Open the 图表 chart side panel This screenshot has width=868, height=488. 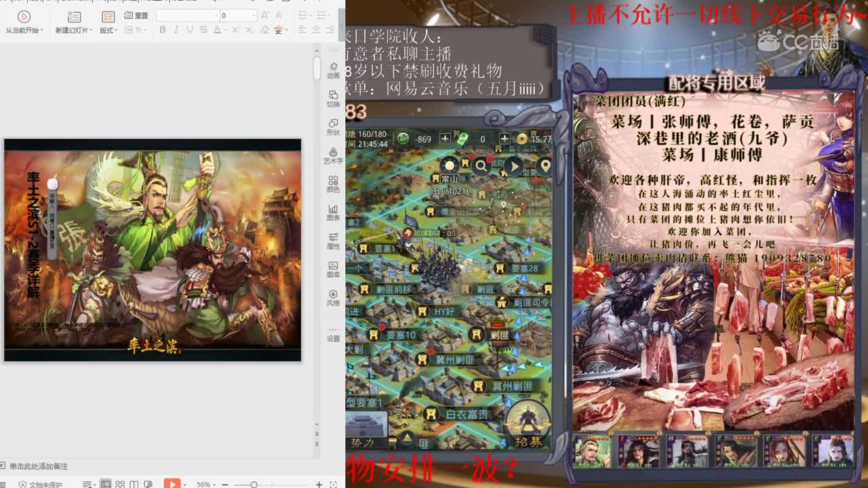[x=333, y=213]
